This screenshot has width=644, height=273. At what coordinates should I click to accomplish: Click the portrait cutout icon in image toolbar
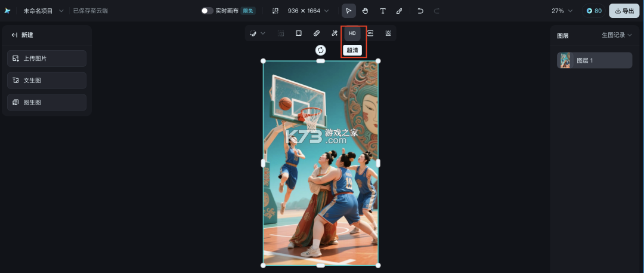click(388, 33)
